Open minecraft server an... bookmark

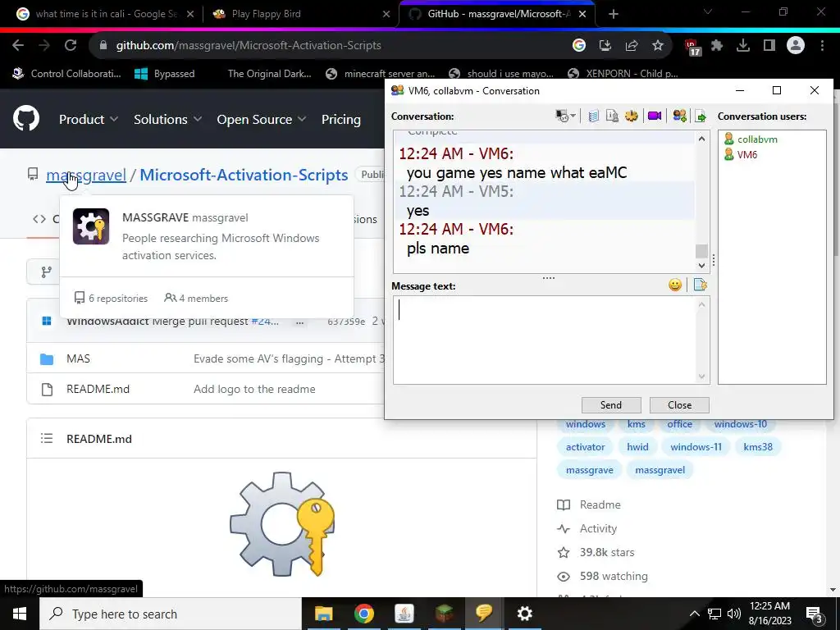point(381,73)
